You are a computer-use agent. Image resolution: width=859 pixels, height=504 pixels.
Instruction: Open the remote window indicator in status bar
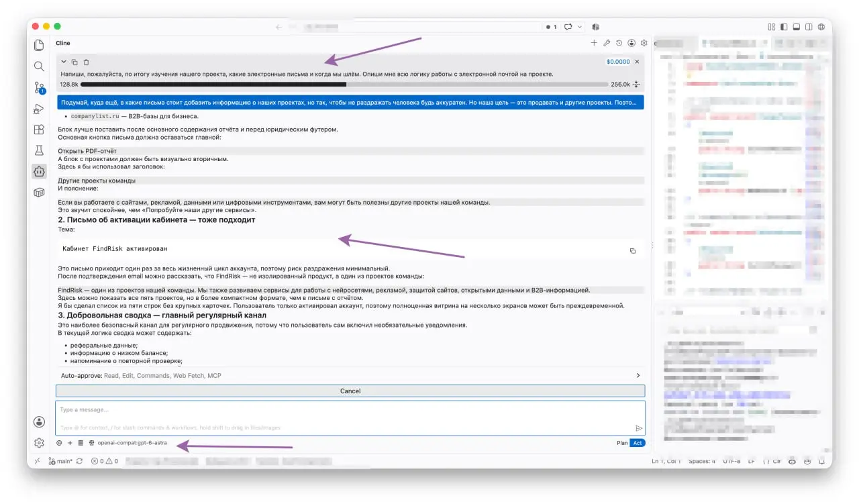[38, 461]
